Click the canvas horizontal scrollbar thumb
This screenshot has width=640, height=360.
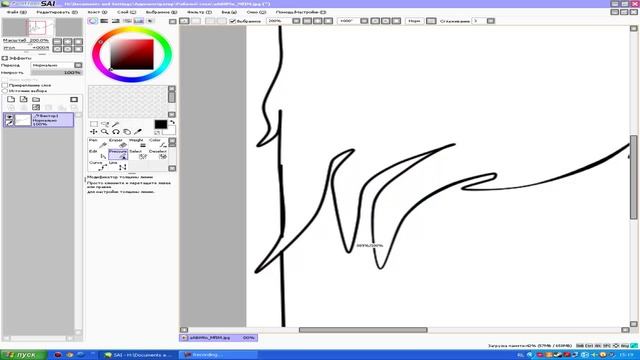click(x=363, y=330)
